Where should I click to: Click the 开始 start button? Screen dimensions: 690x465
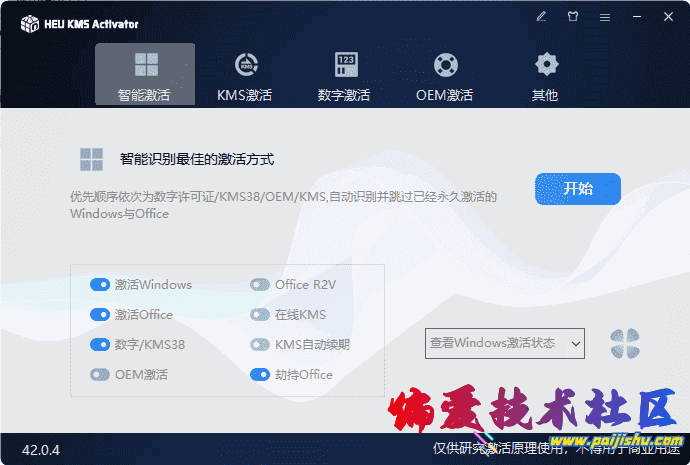click(x=578, y=189)
